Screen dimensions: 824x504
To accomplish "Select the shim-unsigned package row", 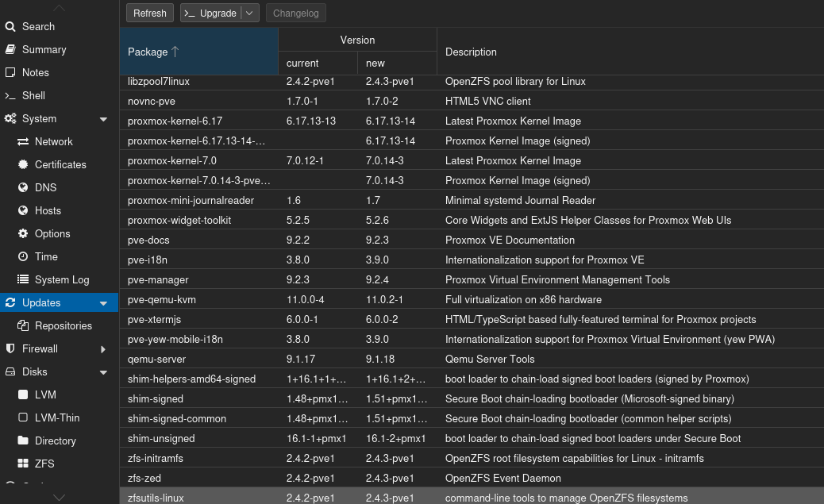I will point(472,438).
